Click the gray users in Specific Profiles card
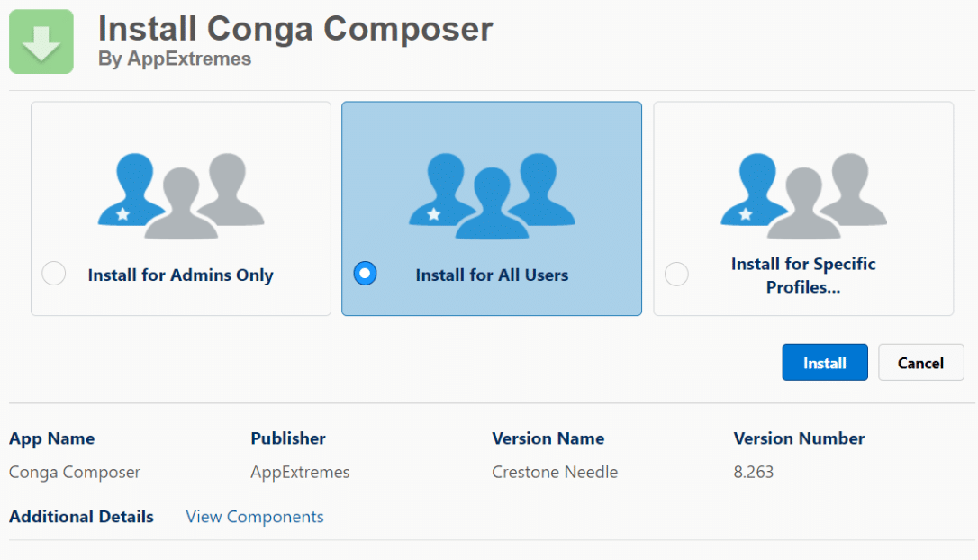978x560 pixels. coord(833,194)
